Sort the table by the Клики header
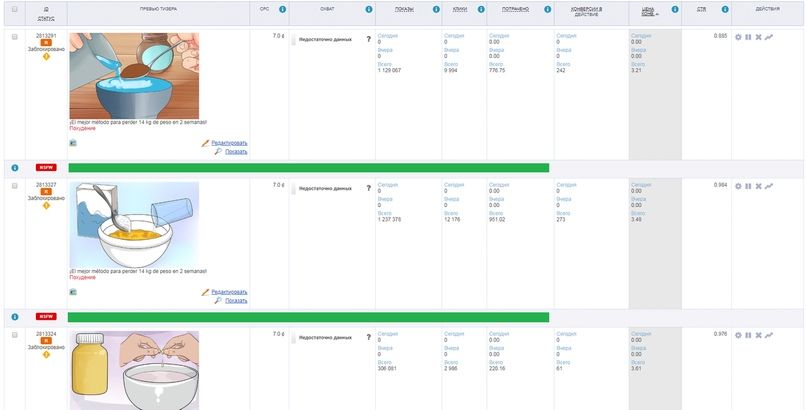807x410 pixels. click(x=460, y=9)
